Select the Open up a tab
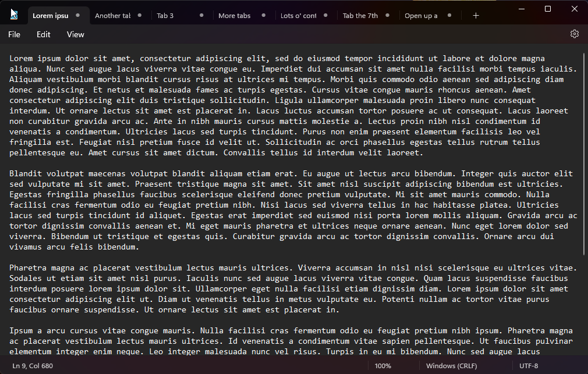This screenshot has height=374, width=588. point(420,16)
